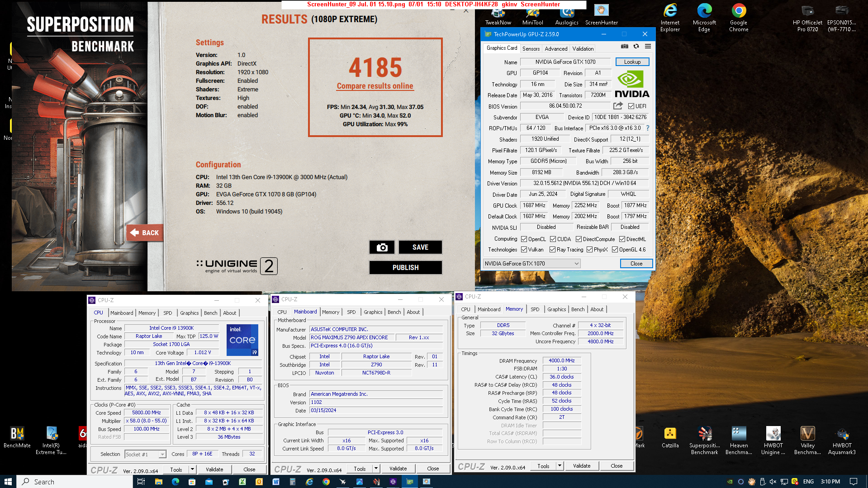The height and width of the screenshot is (488, 868).
Task: Open HWBOT Unigine desktop icon
Action: tap(773, 441)
